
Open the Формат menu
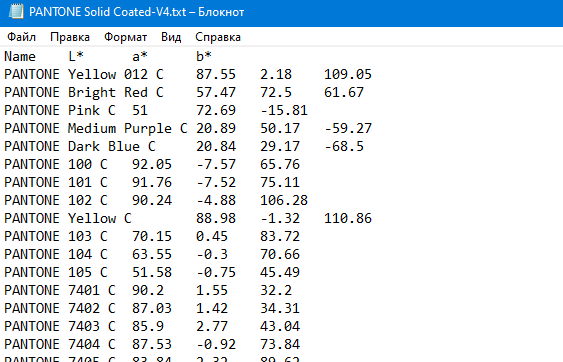pos(126,37)
